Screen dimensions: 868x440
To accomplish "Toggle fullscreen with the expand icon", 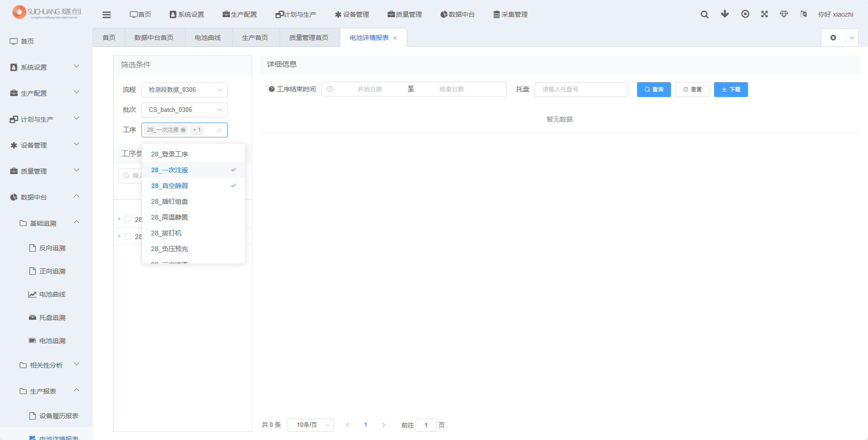I will pyautogui.click(x=765, y=14).
